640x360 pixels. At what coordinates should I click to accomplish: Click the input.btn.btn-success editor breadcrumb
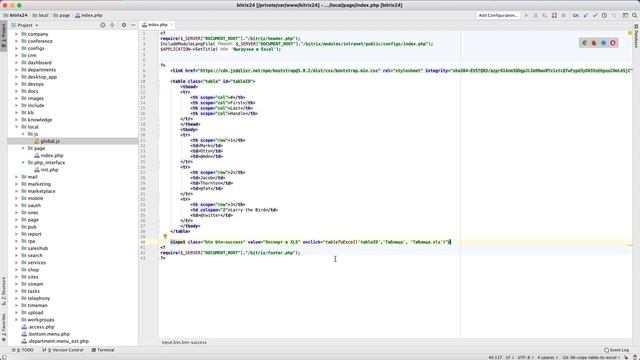tap(184, 342)
